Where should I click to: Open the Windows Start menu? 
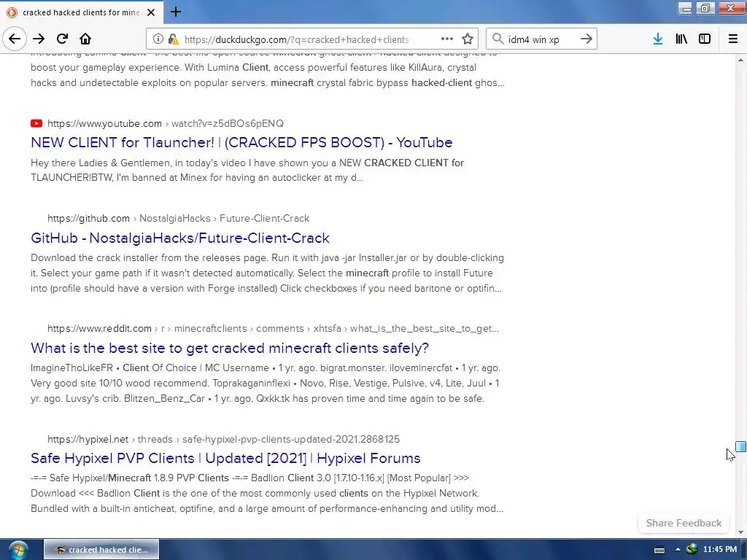18,550
